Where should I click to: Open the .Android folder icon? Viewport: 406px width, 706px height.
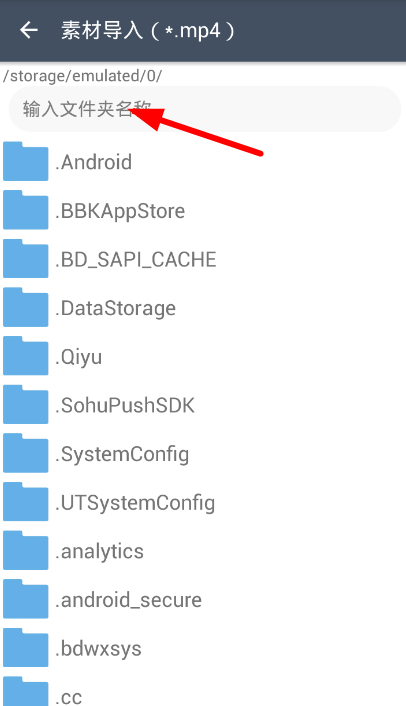click(x=26, y=162)
